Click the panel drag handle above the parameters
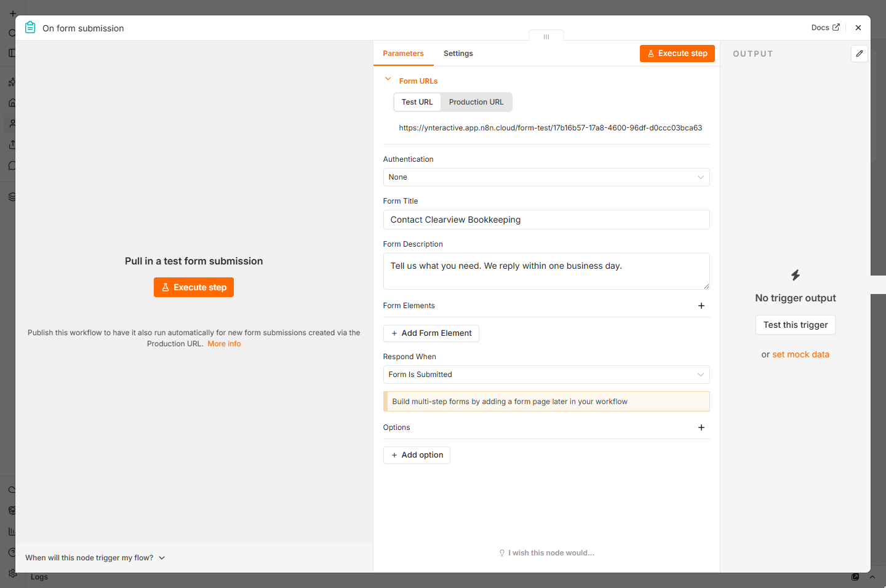The height and width of the screenshot is (588, 886). 546,37
